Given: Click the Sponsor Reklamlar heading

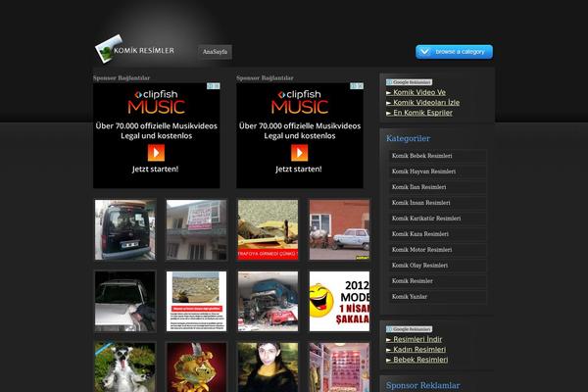Looking at the screenshot, I should coord(422,385).
